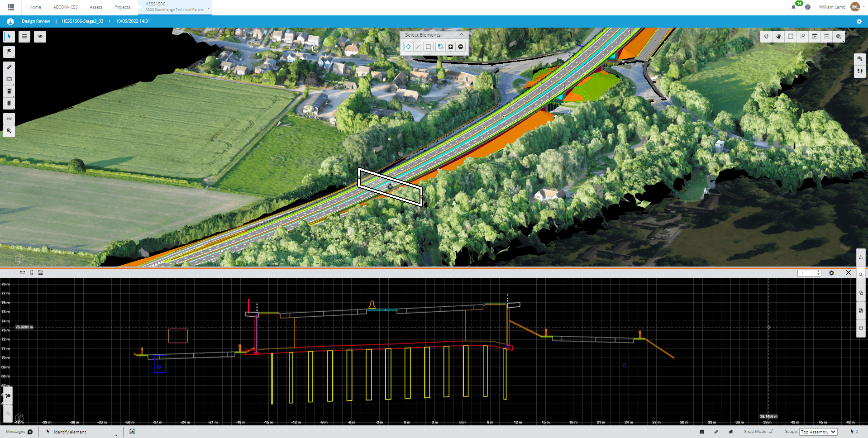Go to the Assets menu

(x=96, y=7)
